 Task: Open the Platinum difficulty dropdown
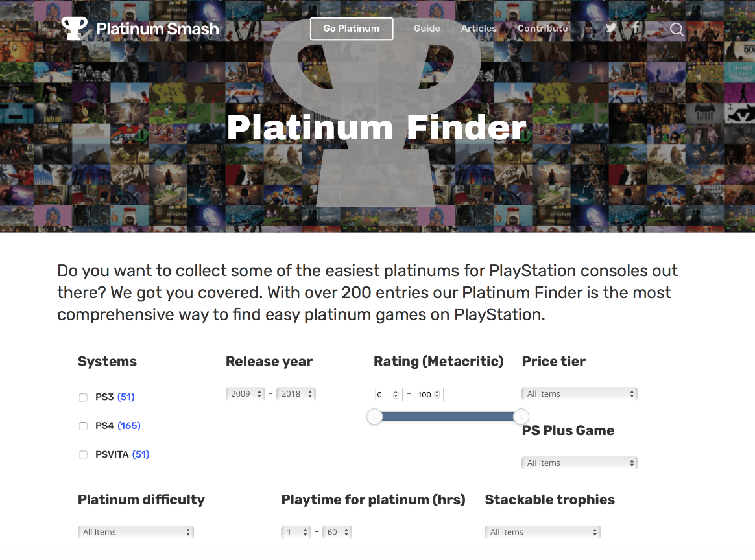click(136, 531)
